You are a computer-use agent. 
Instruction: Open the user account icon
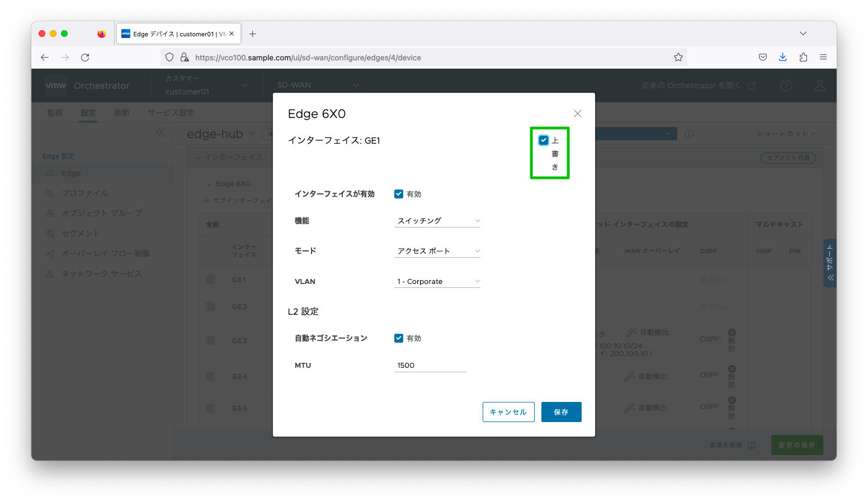tap(820, 86)
